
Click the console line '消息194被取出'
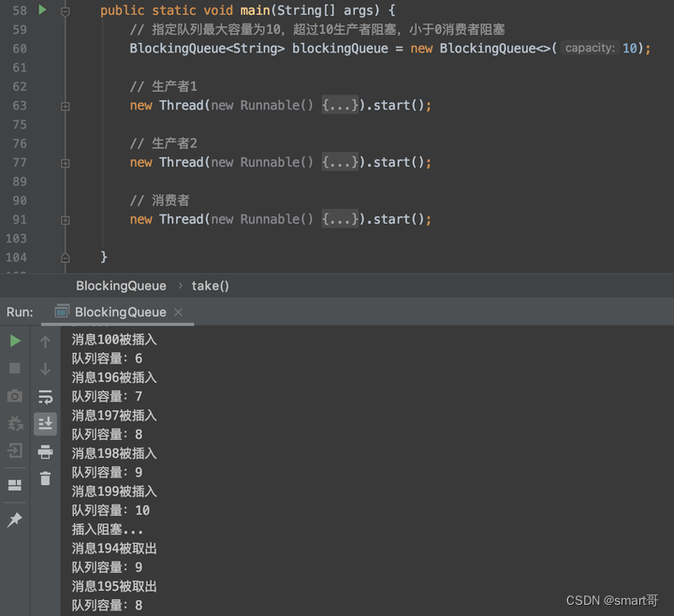(x=114, y=549)
